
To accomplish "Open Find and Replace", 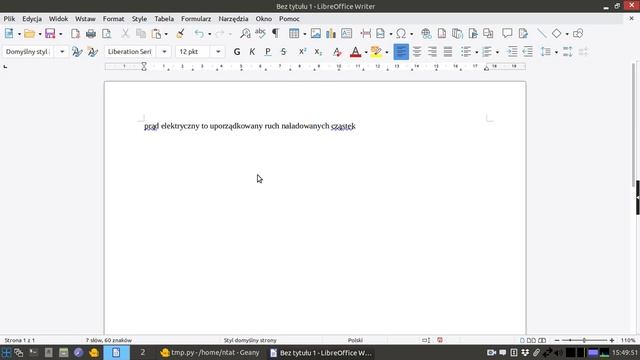I will click(x=245, y=33).
